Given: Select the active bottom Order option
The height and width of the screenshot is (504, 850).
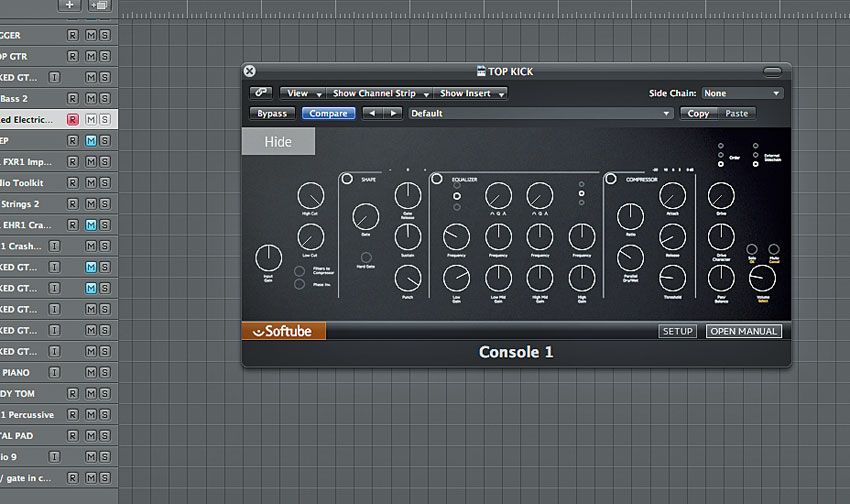Looking at the screenshot, I should point(720,164).
